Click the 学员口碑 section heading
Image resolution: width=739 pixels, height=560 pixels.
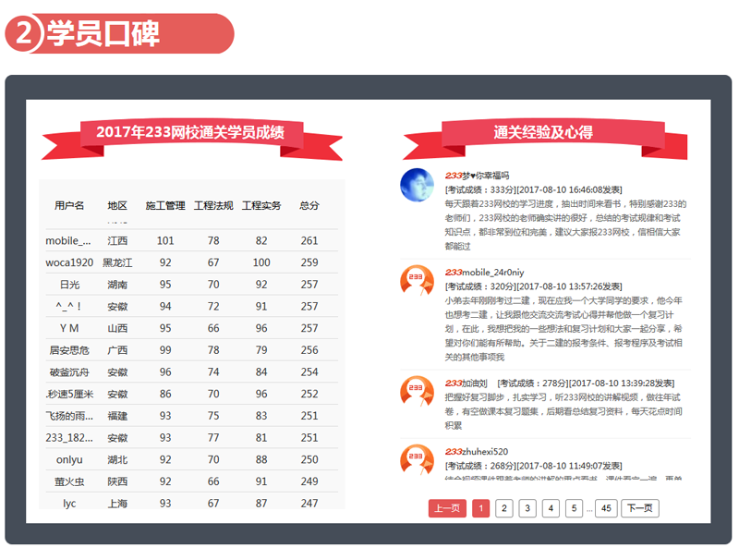click(x=103, y=33)
